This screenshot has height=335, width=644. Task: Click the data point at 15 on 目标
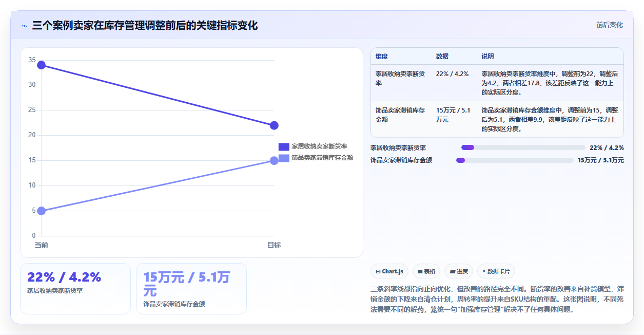pos(274,161)
